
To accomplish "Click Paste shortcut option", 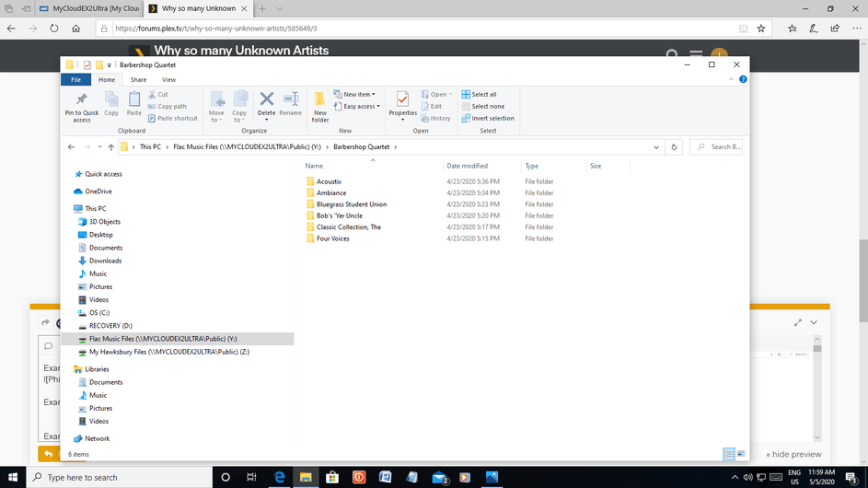I will 173,118.
